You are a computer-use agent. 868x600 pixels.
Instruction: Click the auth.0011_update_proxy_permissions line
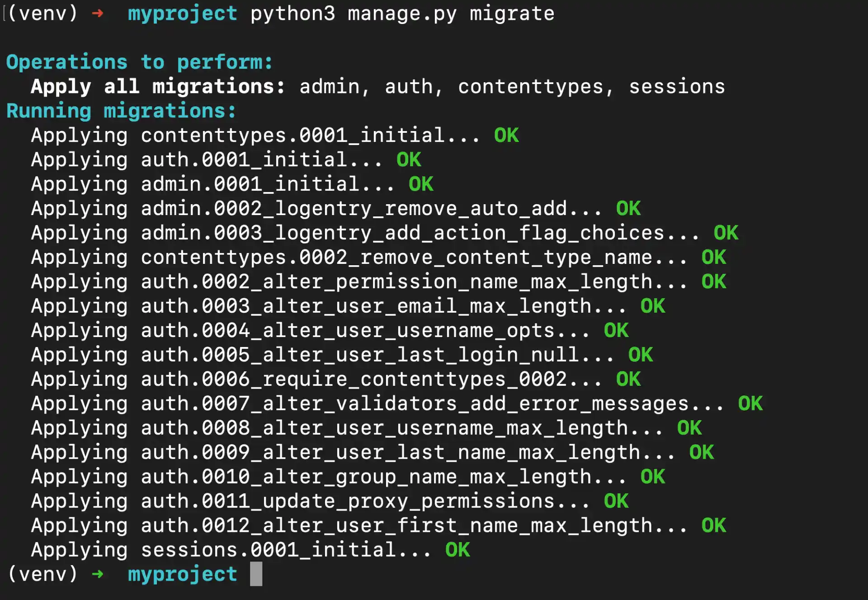click(298, 501)
